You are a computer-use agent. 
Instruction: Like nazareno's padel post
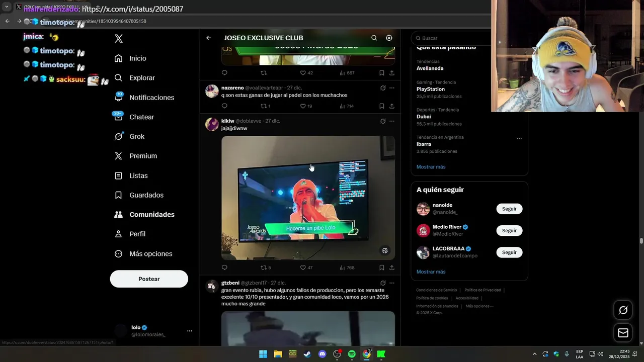306,106
